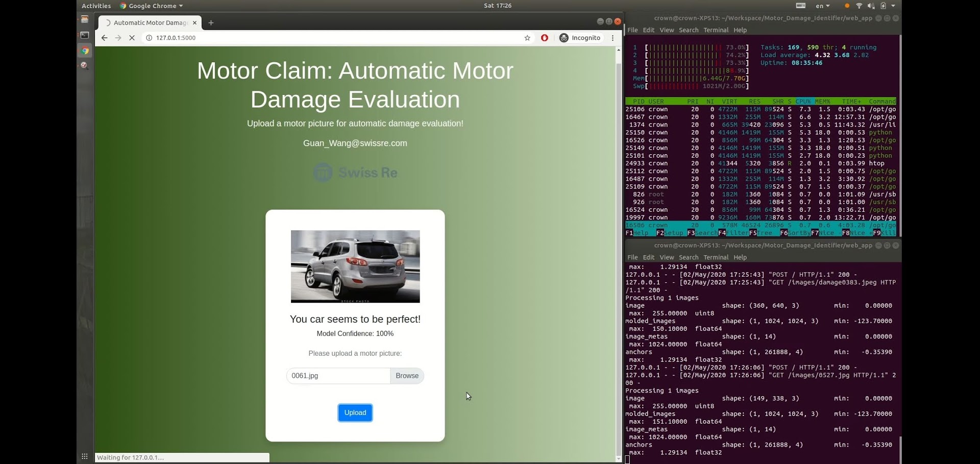Click F1 Help in htop function bar
The width and height of the screenshot is (980, 464).
coord(637,233)
